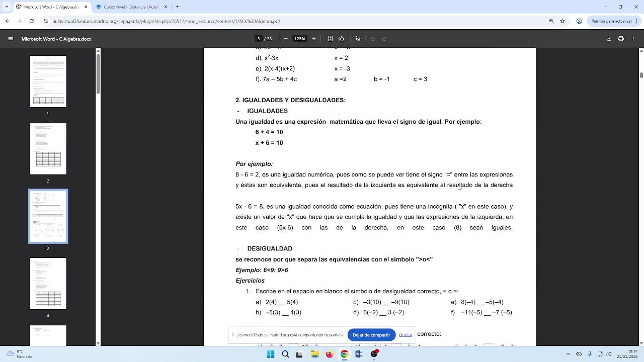Expand the tab search dropdown

click(x=6, y=7)
